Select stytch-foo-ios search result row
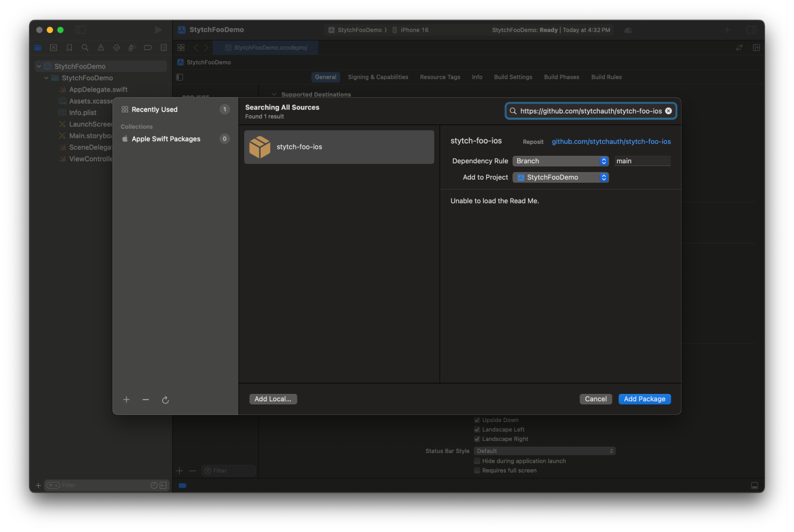 point(339,147)
